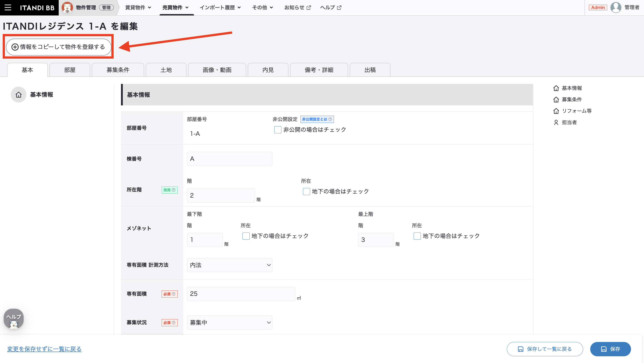Switch to the 内見 tab

(x=268, y=70)
